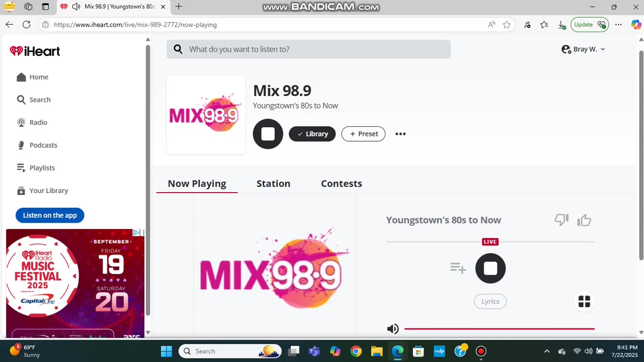The height and width of the screenshot is (362, 644).
Task: Click the add to playlist icon
Action: (x=458, y=268)
